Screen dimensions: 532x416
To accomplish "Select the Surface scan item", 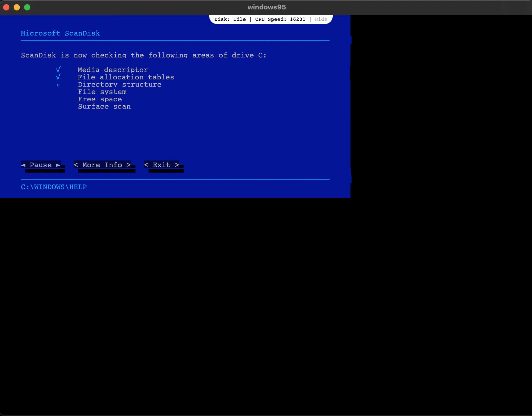I will pyautogui.click(x=104, y=106).
